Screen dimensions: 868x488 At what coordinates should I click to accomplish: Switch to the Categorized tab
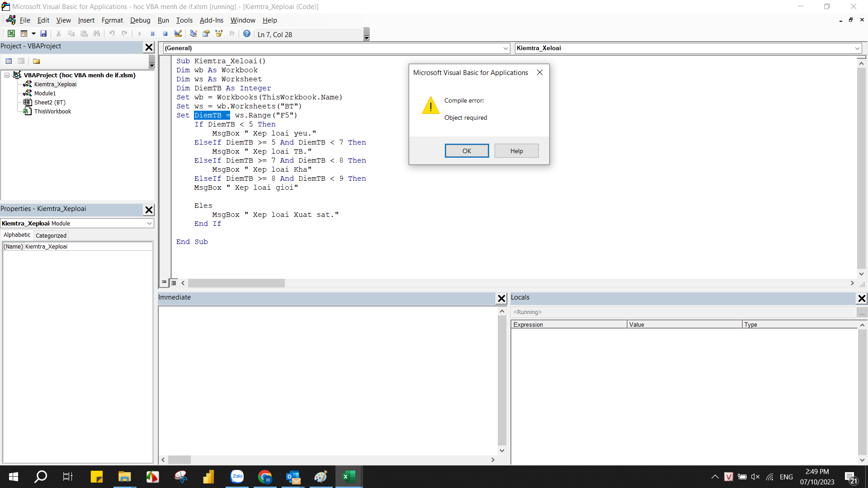point(51,235)
